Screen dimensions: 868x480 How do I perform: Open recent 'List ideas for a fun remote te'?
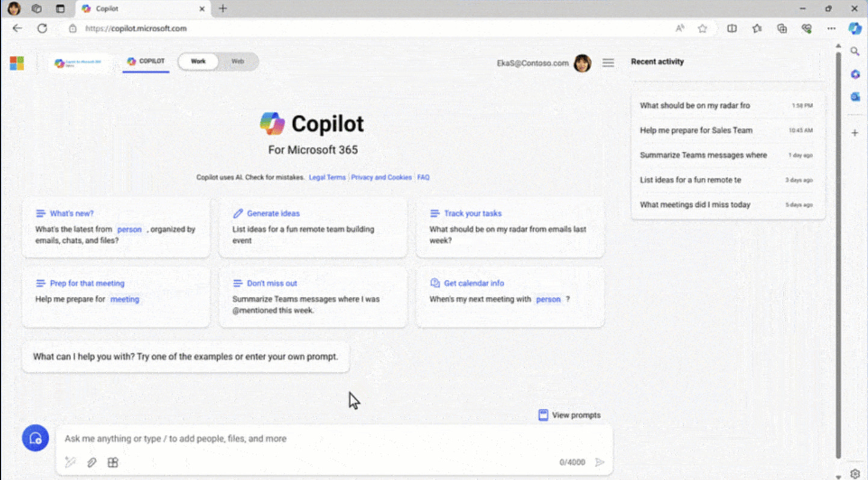coord(728,180)
